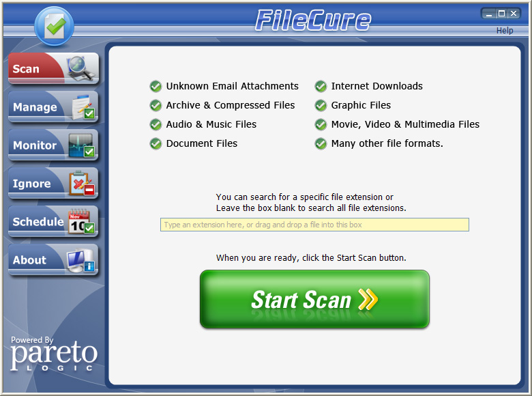Viewport: 532px width, 396px height.
Task: Click the FileCure checkmark logo icon
Action: point(55,26)
